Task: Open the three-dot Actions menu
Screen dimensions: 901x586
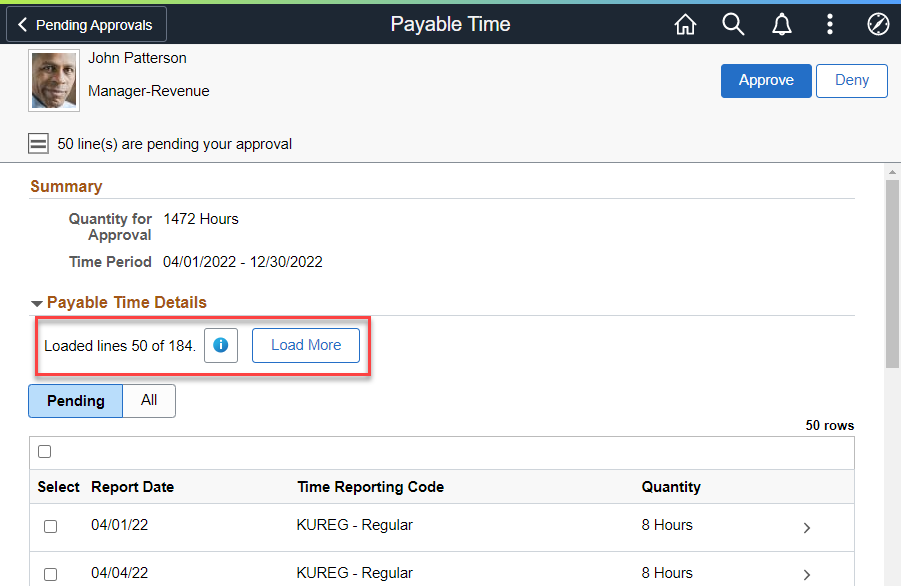Action: [x=830, y=25]
